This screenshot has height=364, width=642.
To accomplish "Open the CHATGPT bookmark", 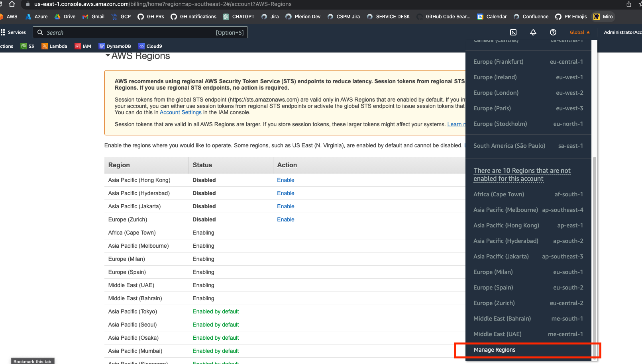I will (239, 17).
